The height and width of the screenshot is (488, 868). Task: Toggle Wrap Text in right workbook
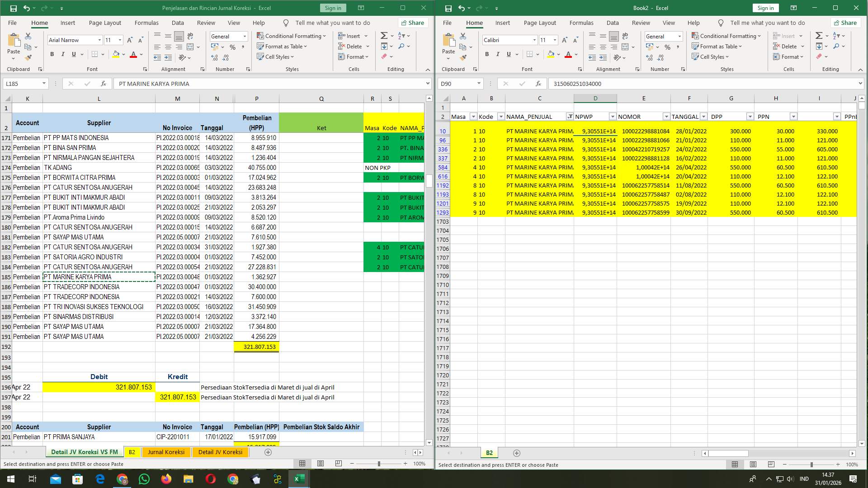tap(625, 36)
